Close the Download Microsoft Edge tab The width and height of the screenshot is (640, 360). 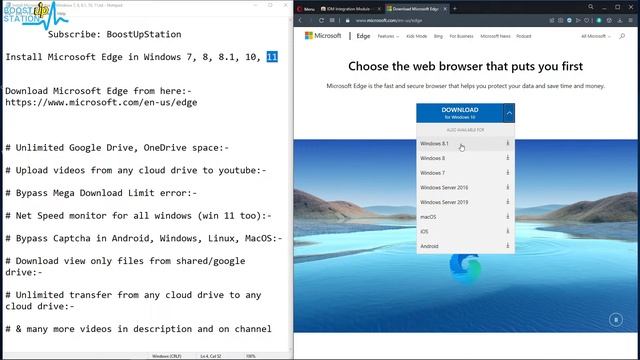pos(445,9)
